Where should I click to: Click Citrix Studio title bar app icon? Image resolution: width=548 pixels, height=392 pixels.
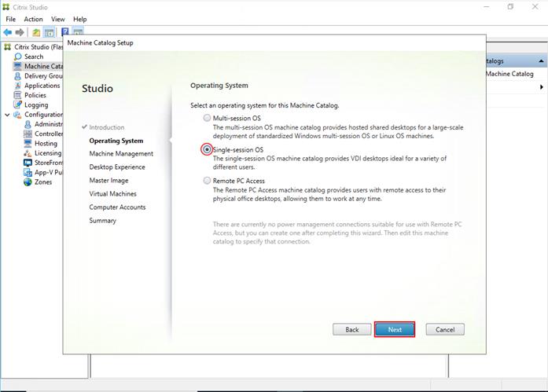click(6, 7)
